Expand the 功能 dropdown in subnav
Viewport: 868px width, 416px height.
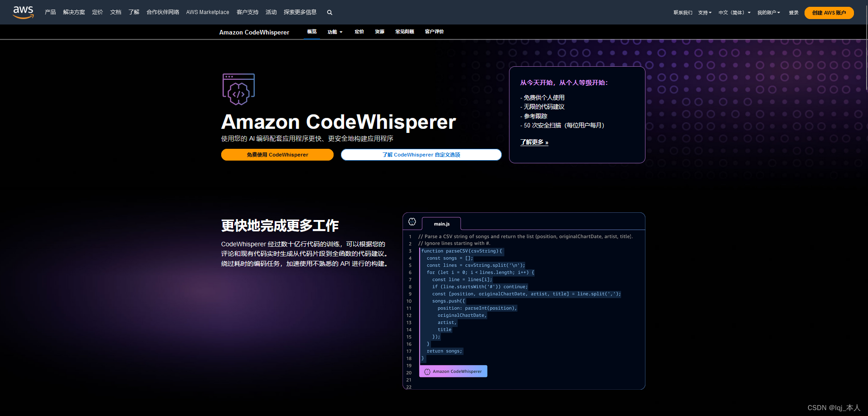coord(335,32)
